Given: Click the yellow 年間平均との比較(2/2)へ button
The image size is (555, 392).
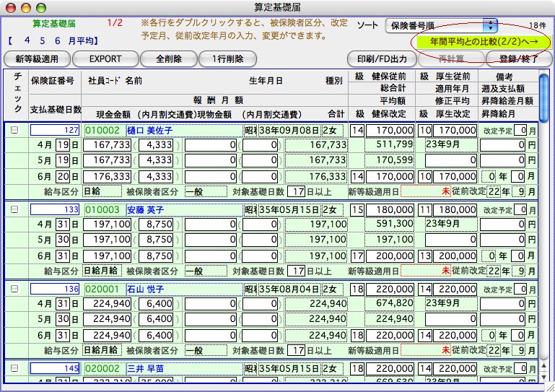Looking at the screenshot, I should pos(478,43).
